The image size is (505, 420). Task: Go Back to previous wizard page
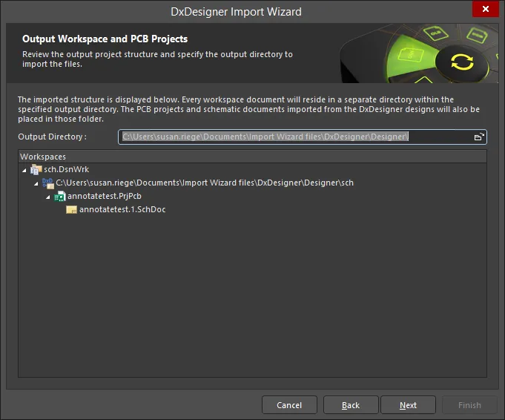[351, 405]
